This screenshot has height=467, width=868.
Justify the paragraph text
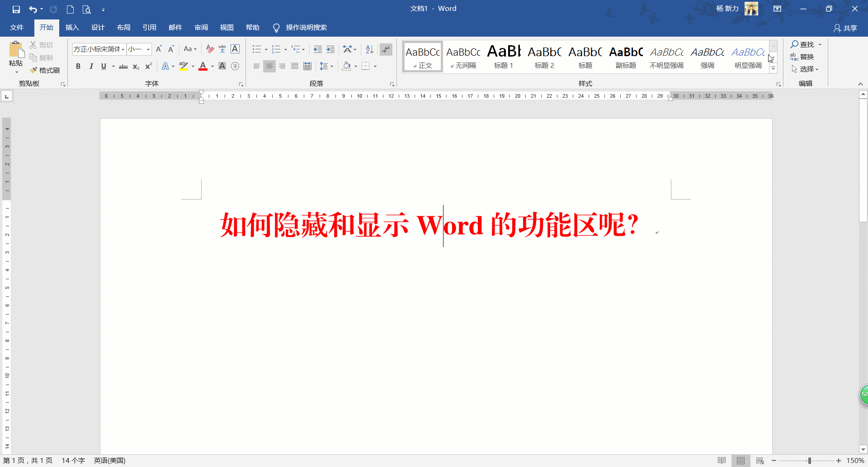point(295,66)
